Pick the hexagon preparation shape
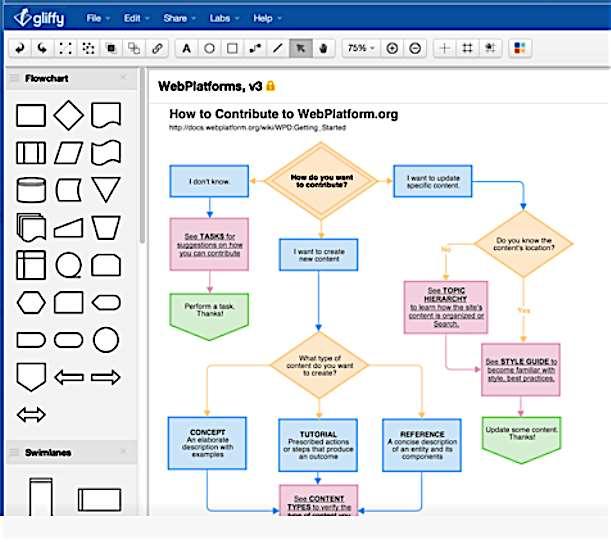The height and width of the screenshot is (542, 611). (31, 303)
